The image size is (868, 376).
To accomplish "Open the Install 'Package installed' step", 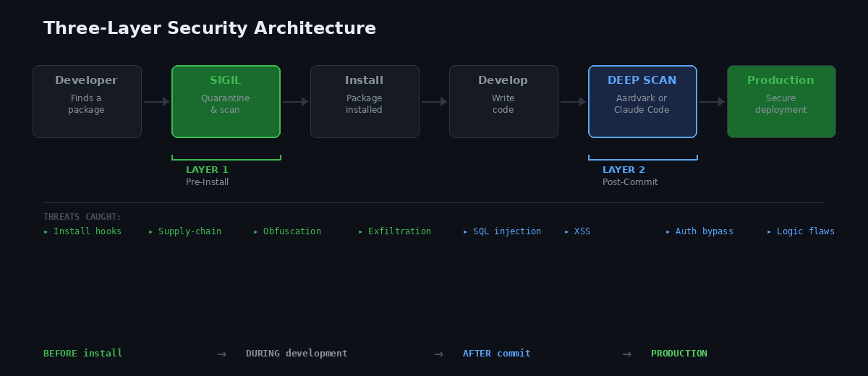I will point(365,101).
